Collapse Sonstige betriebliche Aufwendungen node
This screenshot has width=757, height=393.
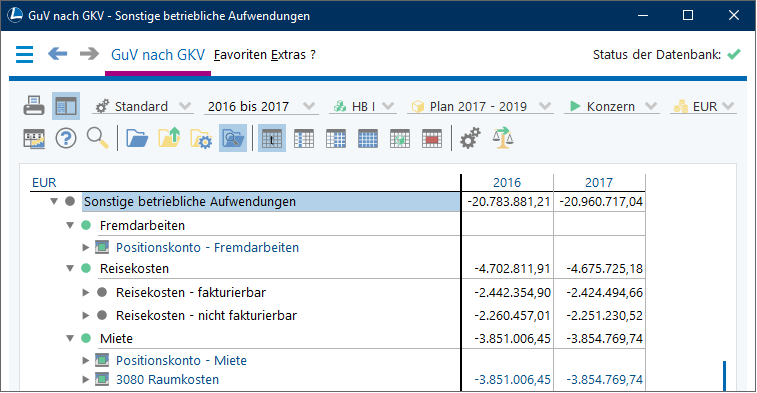(x=54, y=201)
